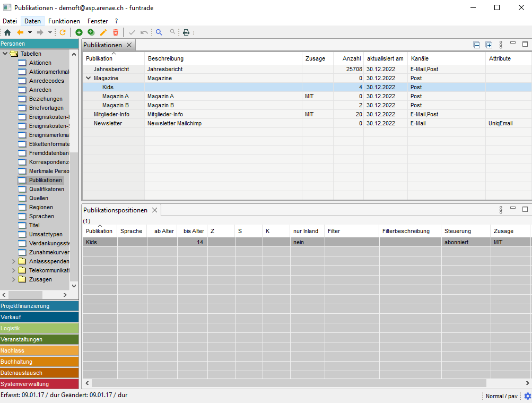This screenshot has width=532, height=403.
Task: Click the Home icon in toolbar
Action: coord(7,32)
